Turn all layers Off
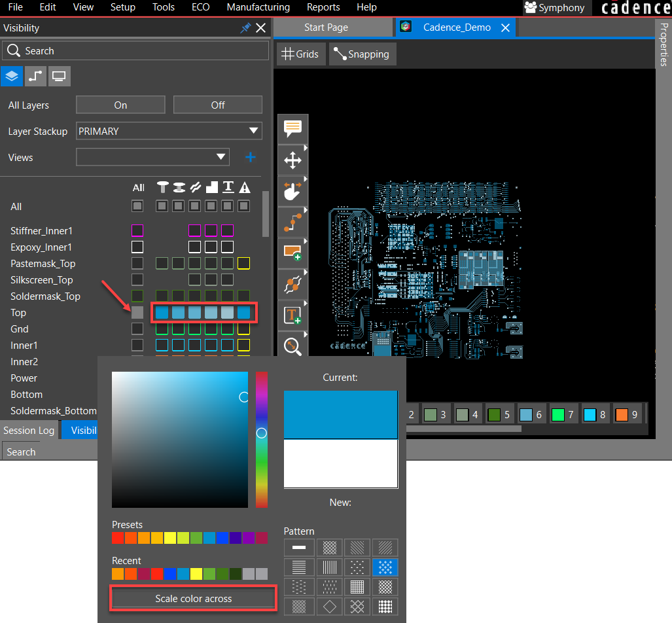 coord(218,105)
